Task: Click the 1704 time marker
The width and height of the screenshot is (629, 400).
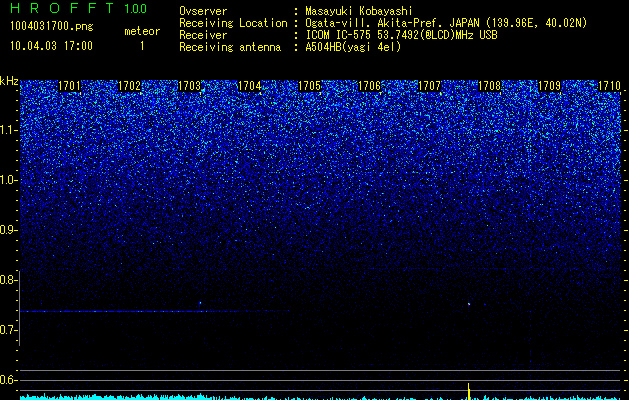Action: (x=250, y=86)
